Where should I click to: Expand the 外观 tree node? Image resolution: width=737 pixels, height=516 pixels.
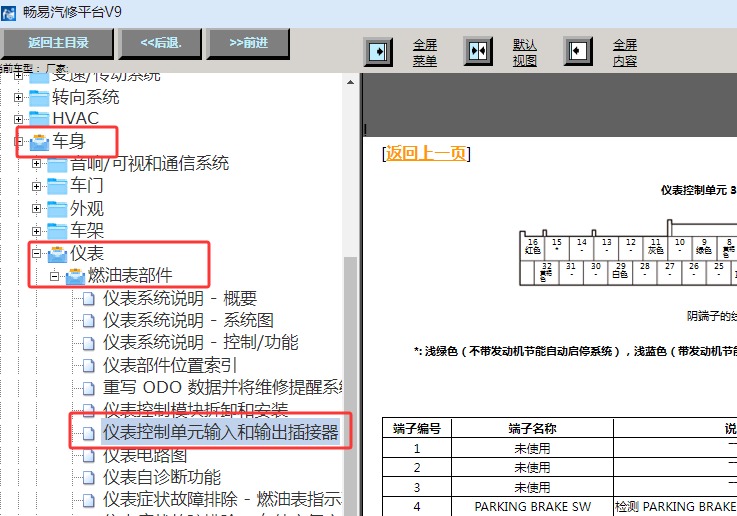[36, 208]
